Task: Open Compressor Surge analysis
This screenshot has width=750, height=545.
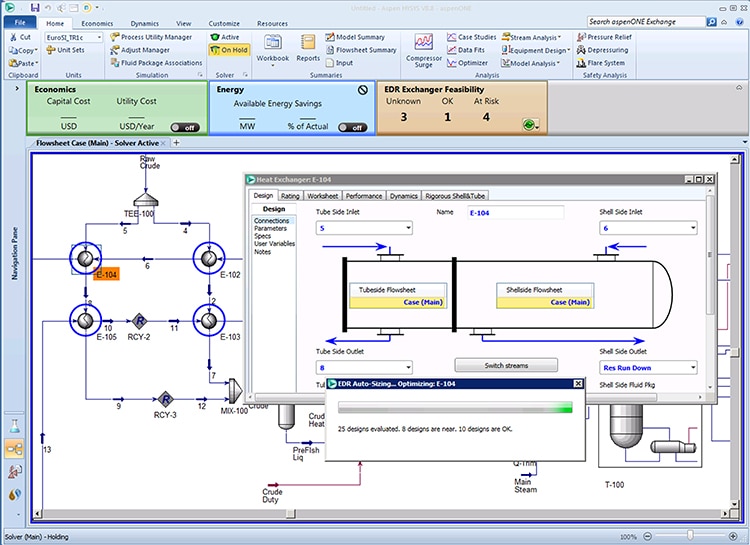Action: pyautogui.click(x=424, y=50)
